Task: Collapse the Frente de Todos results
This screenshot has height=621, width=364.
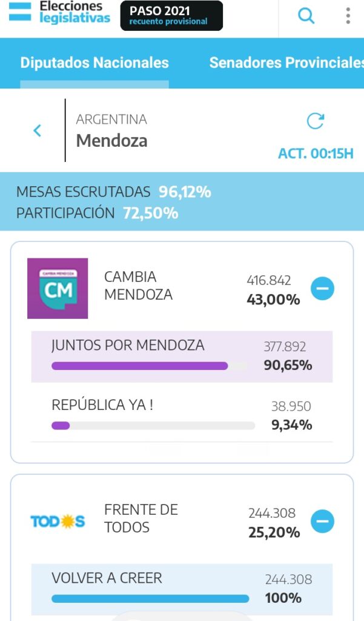Action: pos(322,521)
